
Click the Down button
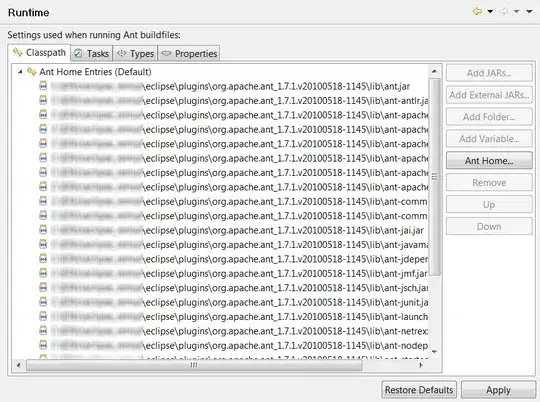tap(489, 226)
